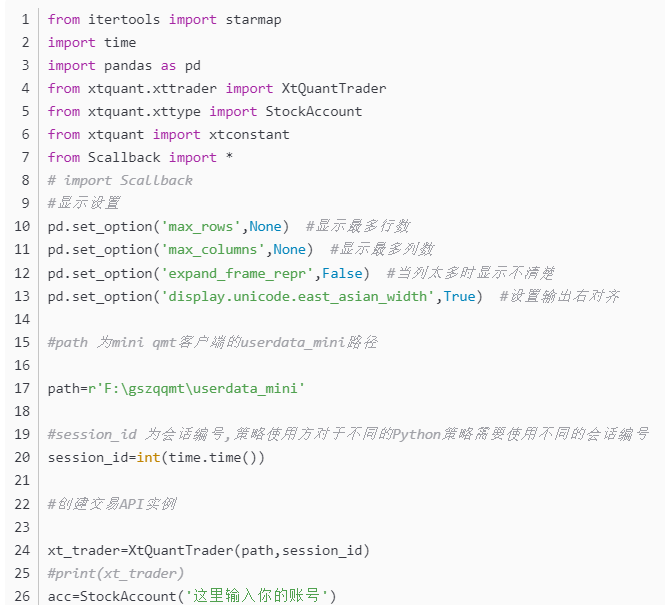Click the 'max_rows' string

click(200, 226)
